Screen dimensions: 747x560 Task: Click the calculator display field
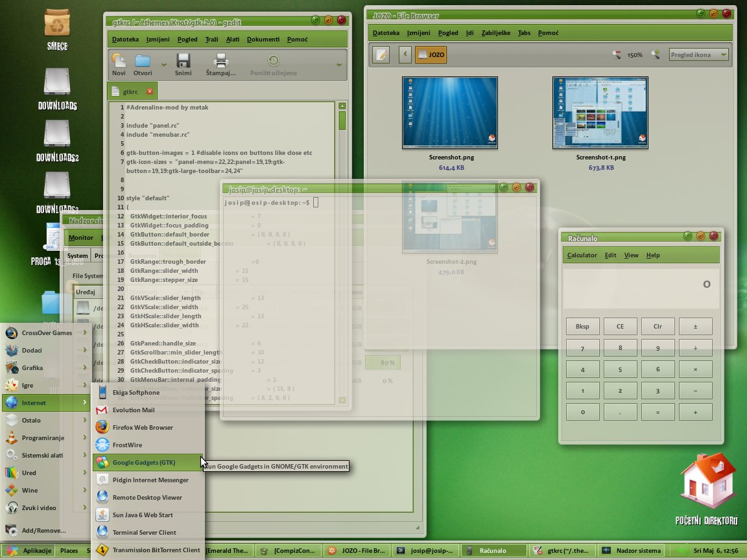pos(641,288)
